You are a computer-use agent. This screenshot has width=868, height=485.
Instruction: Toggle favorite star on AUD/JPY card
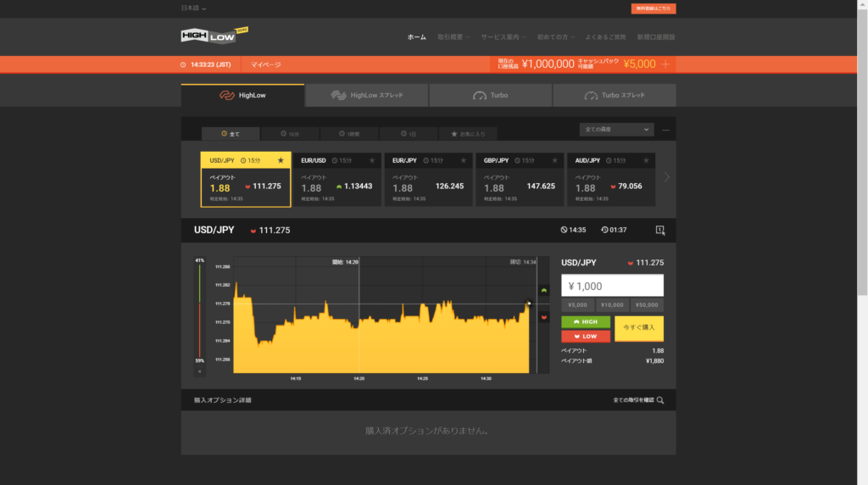(x=646, y=160)
